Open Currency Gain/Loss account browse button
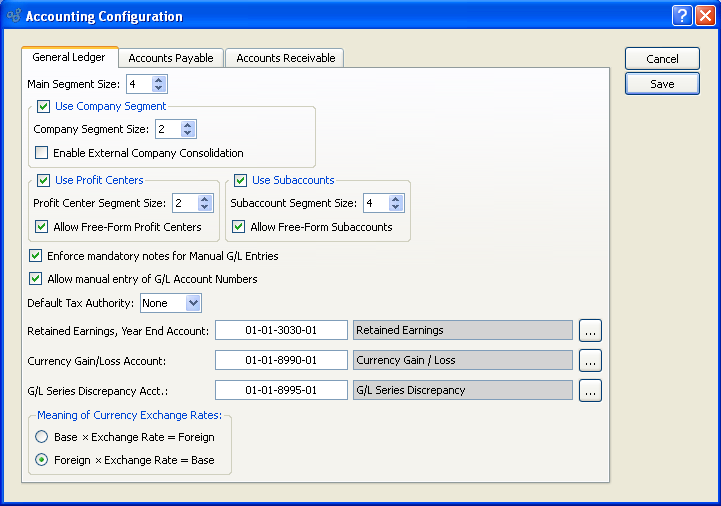 [x=591, y=361]
